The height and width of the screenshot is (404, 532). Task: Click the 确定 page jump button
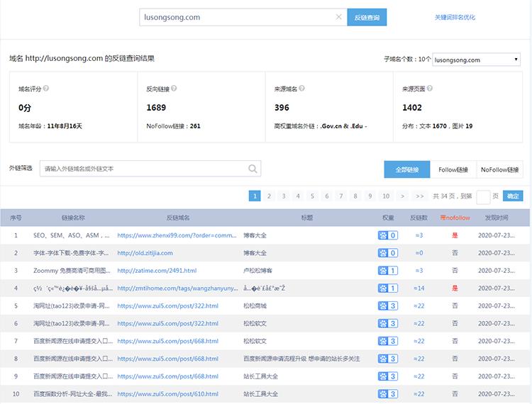[x=513, y=196]
